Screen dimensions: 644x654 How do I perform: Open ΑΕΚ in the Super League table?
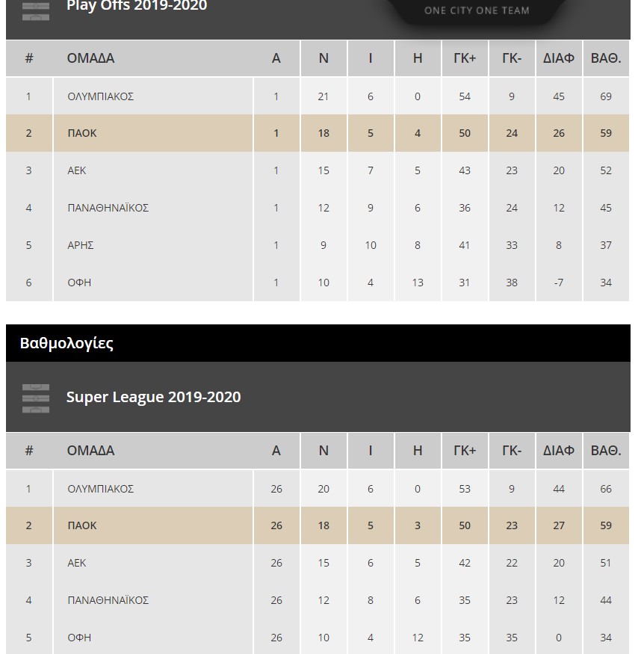(77, 563)
